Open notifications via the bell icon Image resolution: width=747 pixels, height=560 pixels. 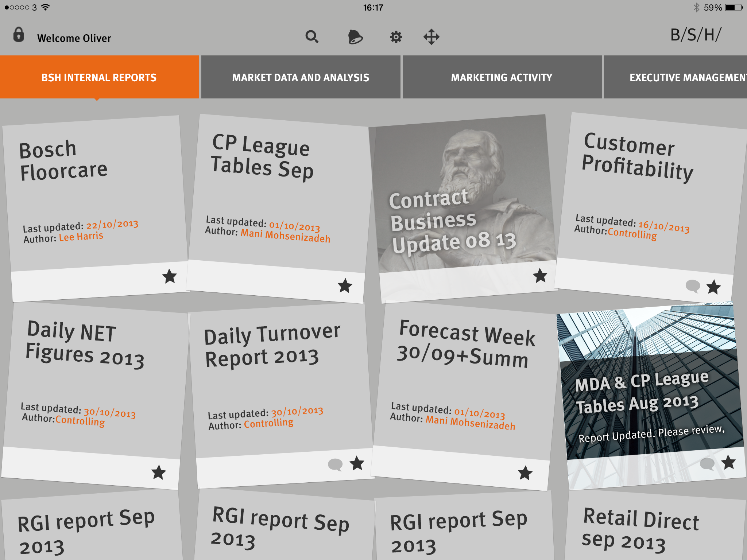coord(355,37)
